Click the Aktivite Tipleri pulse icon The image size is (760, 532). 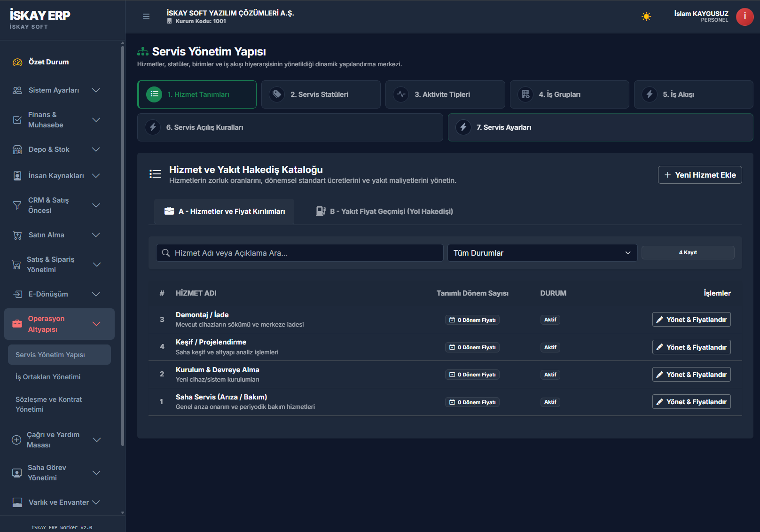click(x=401, y=94)
